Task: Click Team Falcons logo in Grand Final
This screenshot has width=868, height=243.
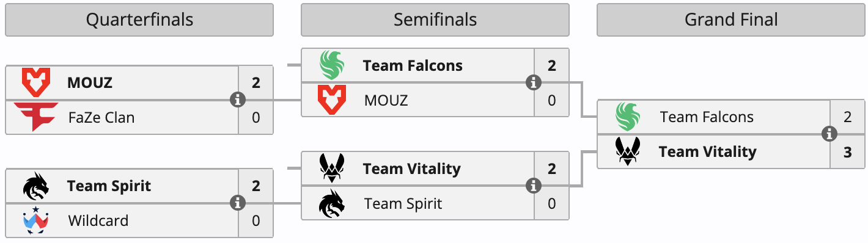Action: coord(627,116)
